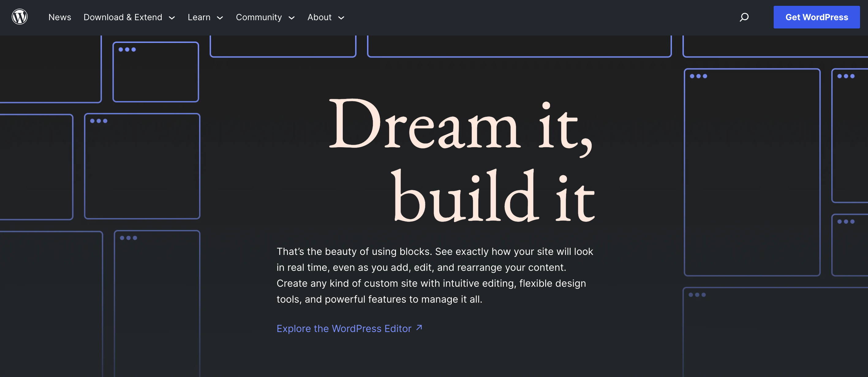Click the three dots in the tall window outline right of the headline

[698, 77]
